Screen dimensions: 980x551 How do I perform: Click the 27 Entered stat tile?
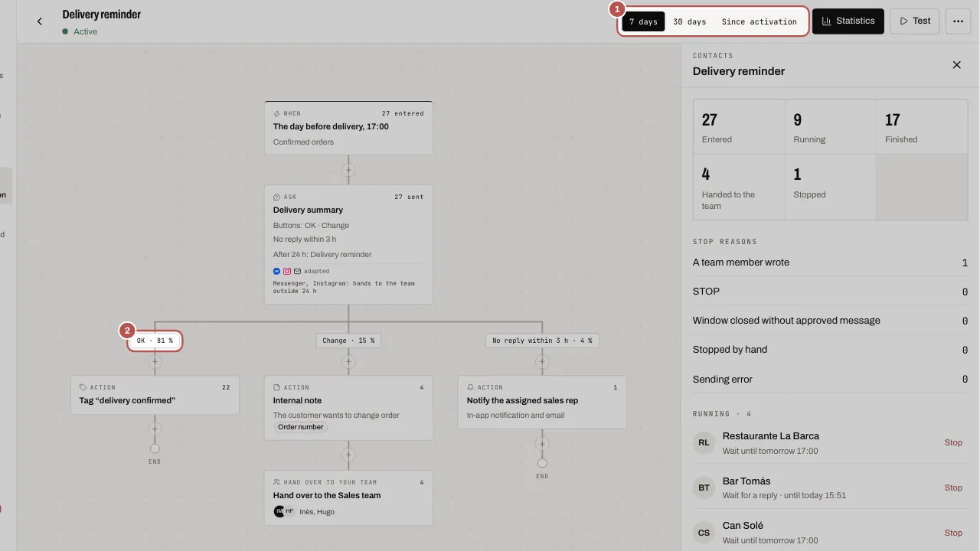click(739, 127)
